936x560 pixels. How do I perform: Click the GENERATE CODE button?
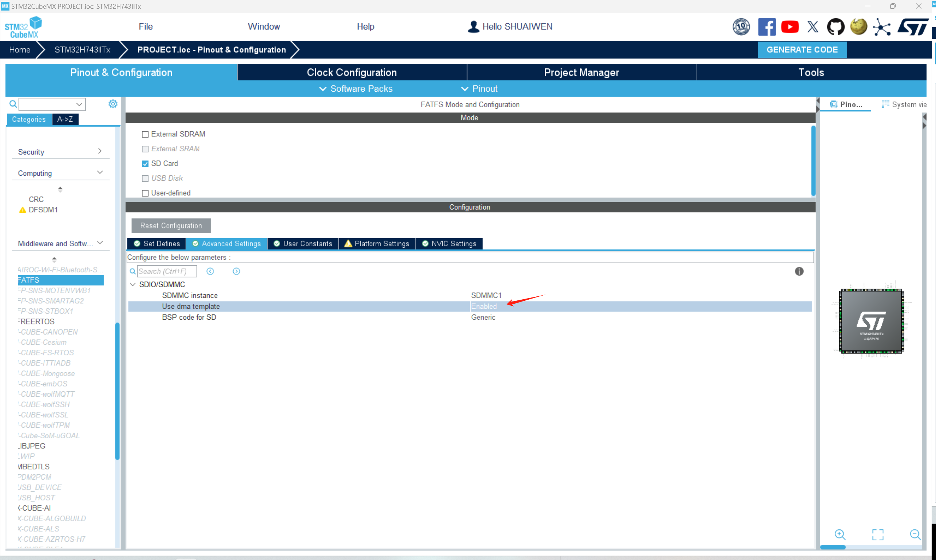coord(802,50)
